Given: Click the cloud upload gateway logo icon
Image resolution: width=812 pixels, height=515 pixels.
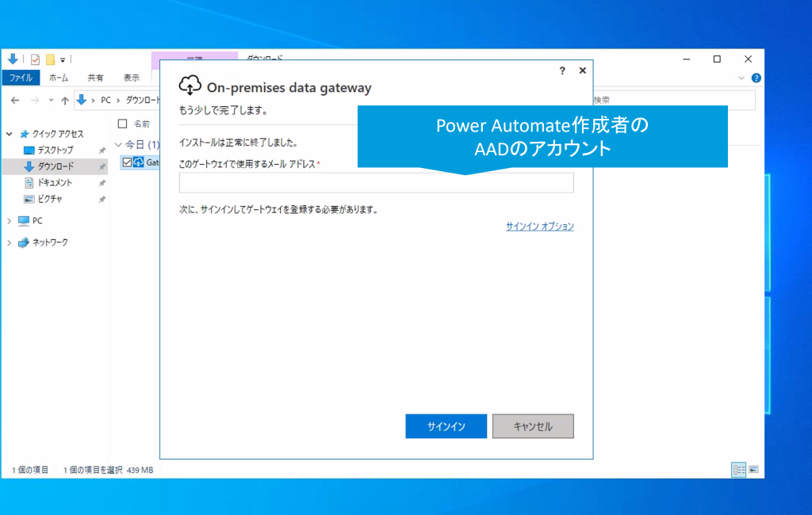Looking at the screenshot, I should 190,85.
